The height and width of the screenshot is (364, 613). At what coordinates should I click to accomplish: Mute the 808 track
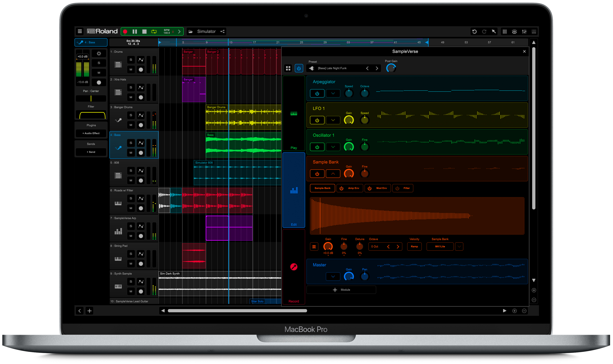(x=131, y=180)
